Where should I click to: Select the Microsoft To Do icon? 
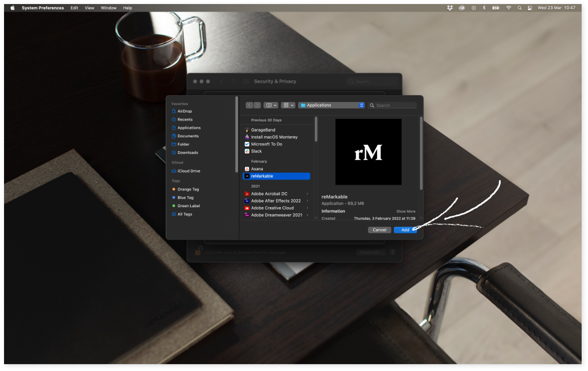248,145
